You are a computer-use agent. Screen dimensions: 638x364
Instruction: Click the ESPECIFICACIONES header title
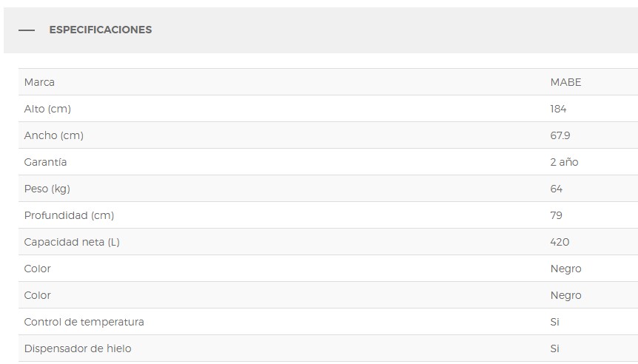(100, 30)
